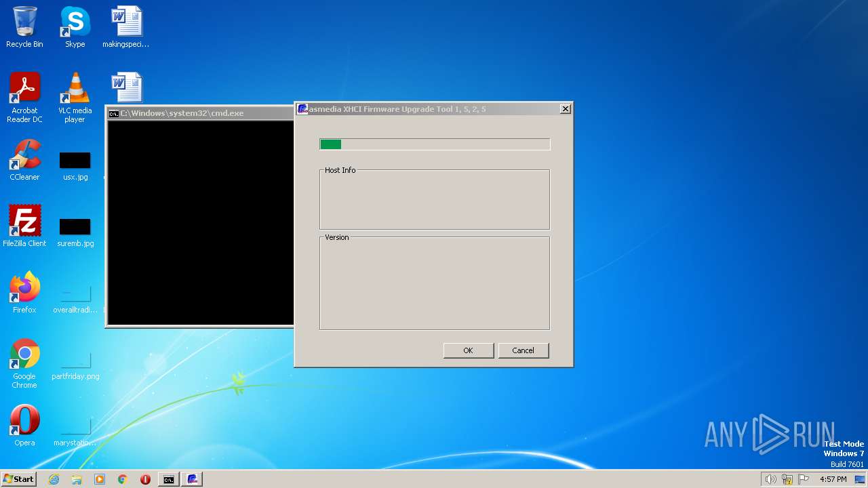
Task: Launch Google Chrome desktop shortcut
Action: (x=24, y=363)
